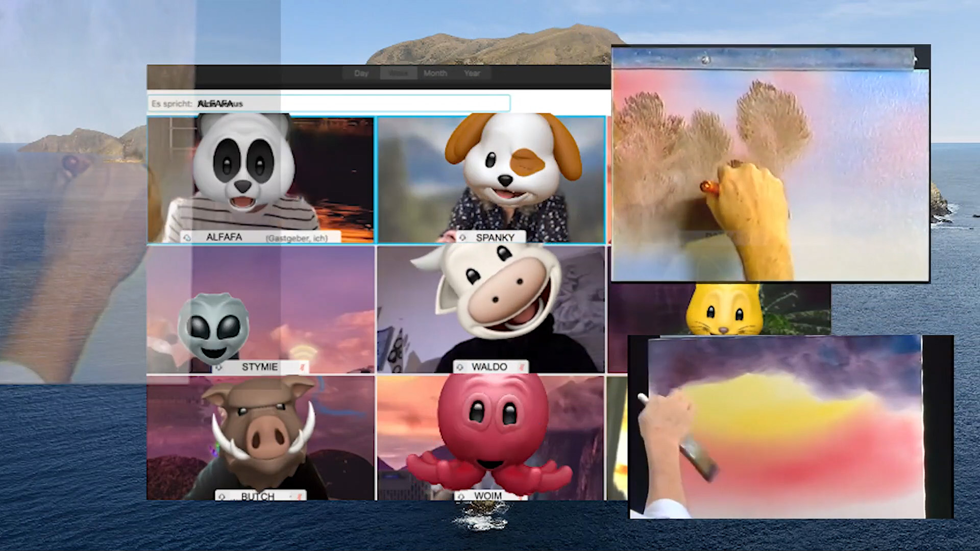Click the SPANKY name label
Screen dimensions: 980x551
(495, 238)
